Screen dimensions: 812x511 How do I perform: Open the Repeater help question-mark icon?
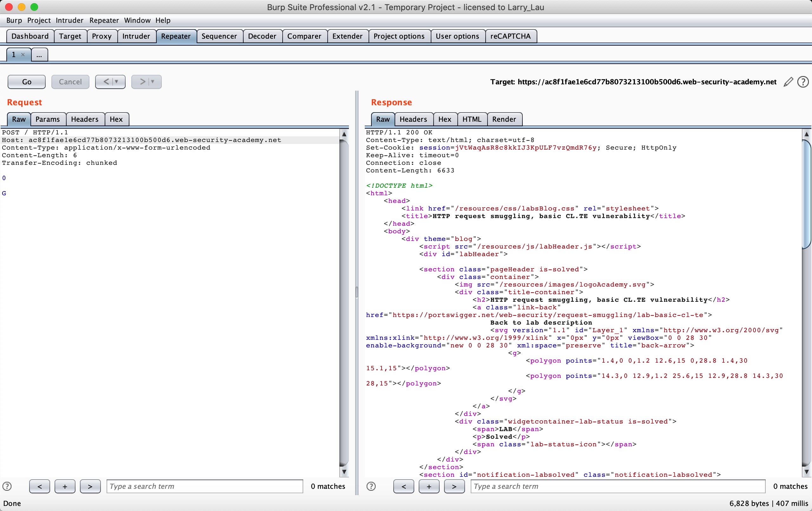pos(803,82)
